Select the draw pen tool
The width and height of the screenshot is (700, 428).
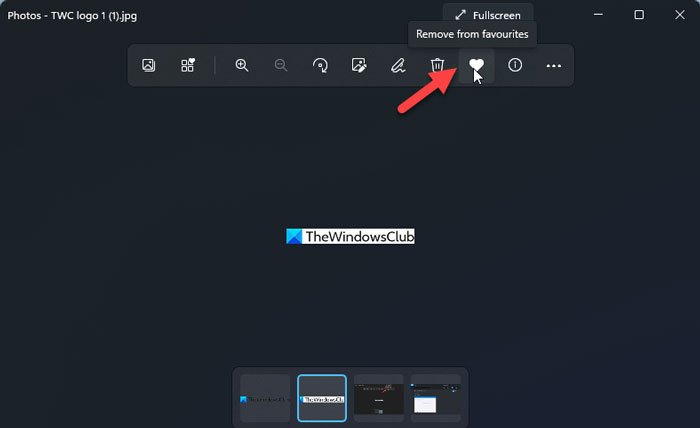[x=398, y=66]
